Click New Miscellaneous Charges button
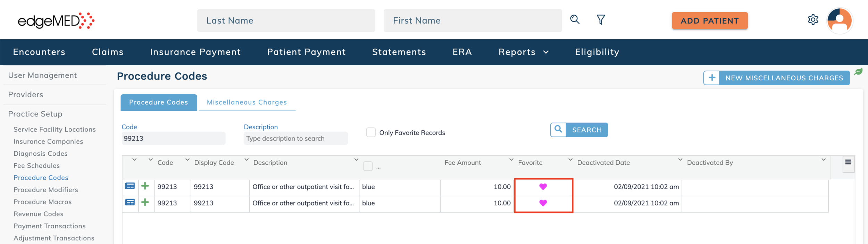This screenshot has width=868, height=244. (776, 78)
